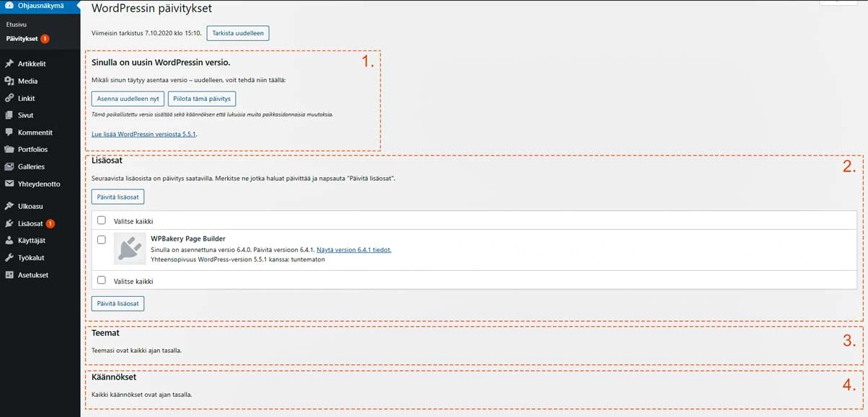Image resolution: width=868 pixels, height=417 pixels.
Task: Click the Asenna uudelleen nyt button
Action: click(128, 99)
